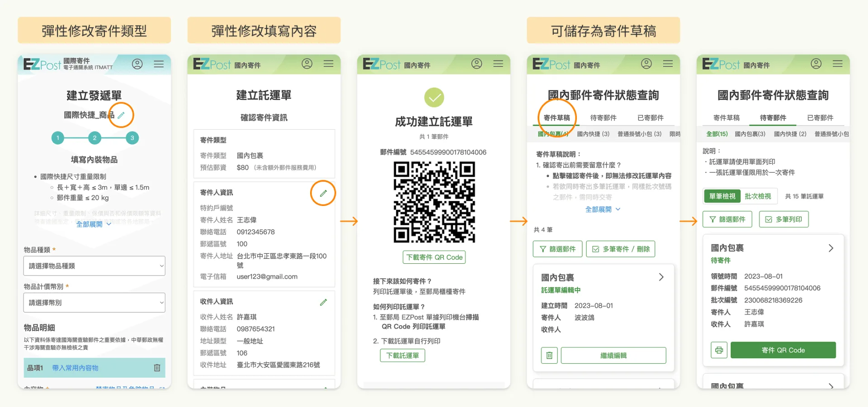
Task: Filter drafts by 國內包裹 (4)
Action: click(553, 134)
